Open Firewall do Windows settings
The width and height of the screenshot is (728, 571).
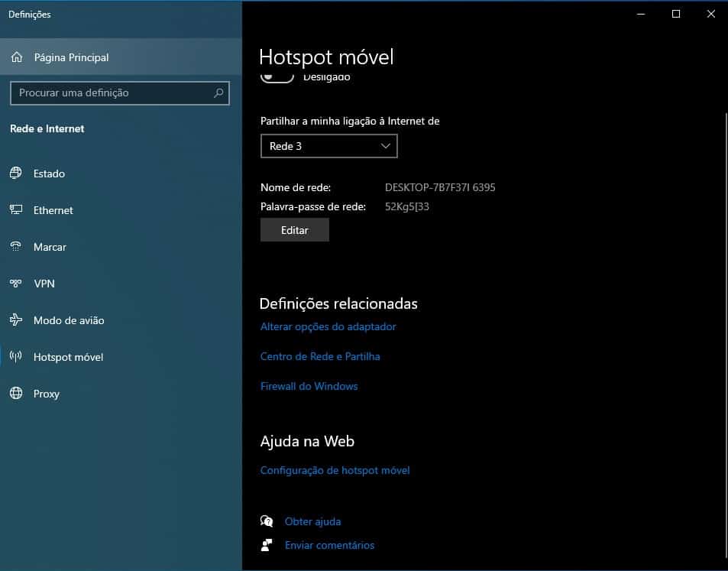309,386
